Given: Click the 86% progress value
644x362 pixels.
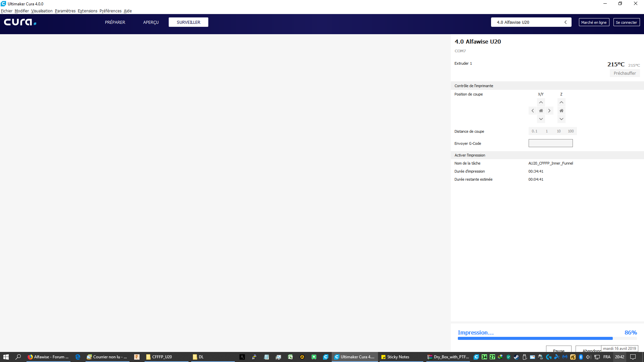Looking at the screenshot, I should pyautogui.click(x=631, y=333).
